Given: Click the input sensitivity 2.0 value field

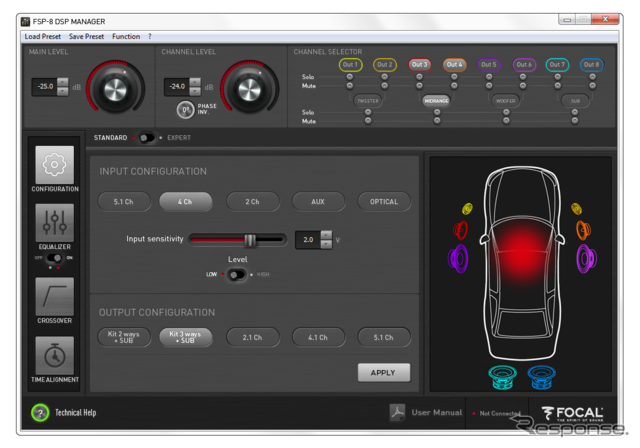Looking at the screenshot, I should pyautogui.click(x=309, y=240).
